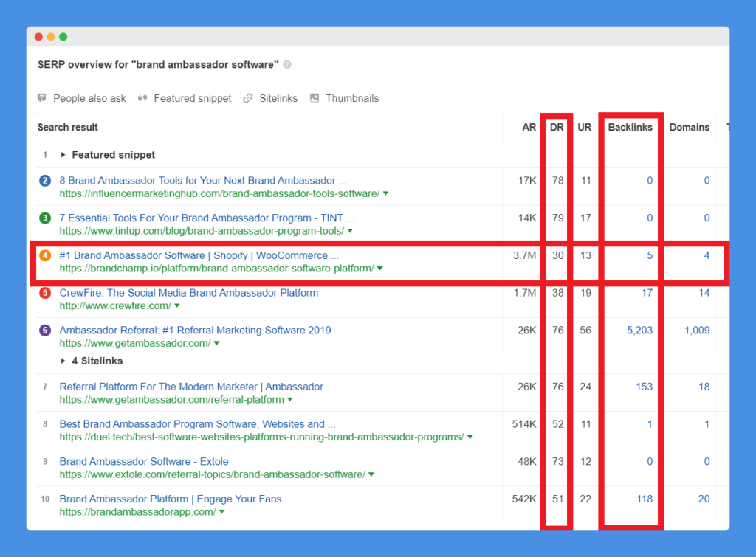The height and width of the screenshot is (557, 756).
Task: Expand the 4 Sitelinks row
Action: pyautogui.click(x=63, y=361)
